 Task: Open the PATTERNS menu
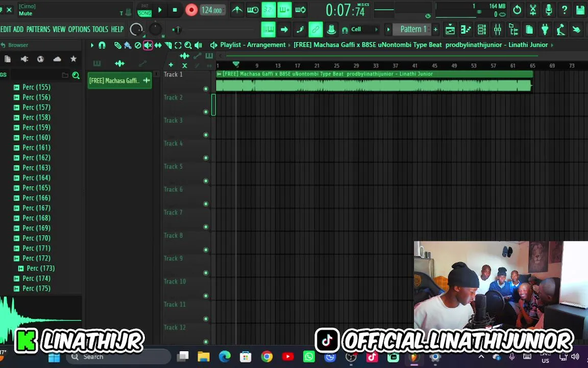pyautogui.click(x=38, y=29)
